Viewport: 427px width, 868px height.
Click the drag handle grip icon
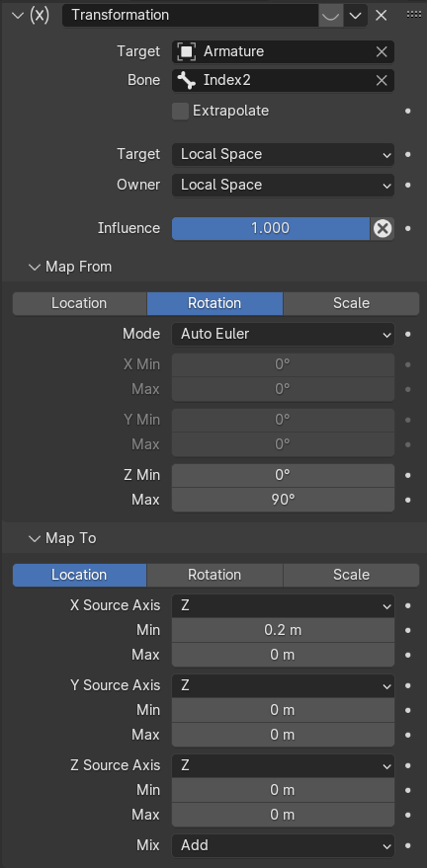point(414,15)
